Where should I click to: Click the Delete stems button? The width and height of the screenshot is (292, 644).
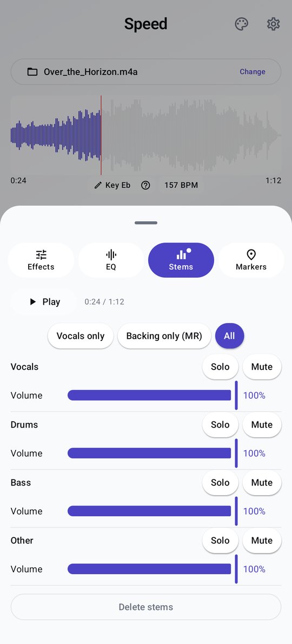point(146,607)
